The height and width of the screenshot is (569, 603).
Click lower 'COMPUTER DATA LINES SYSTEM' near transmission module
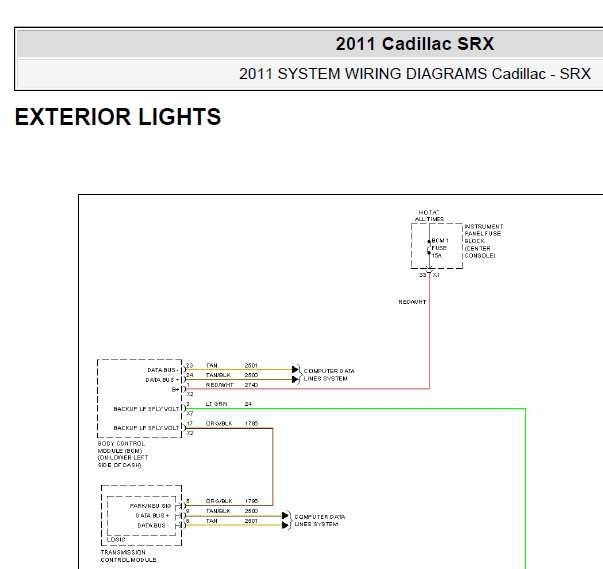[320, 521]
